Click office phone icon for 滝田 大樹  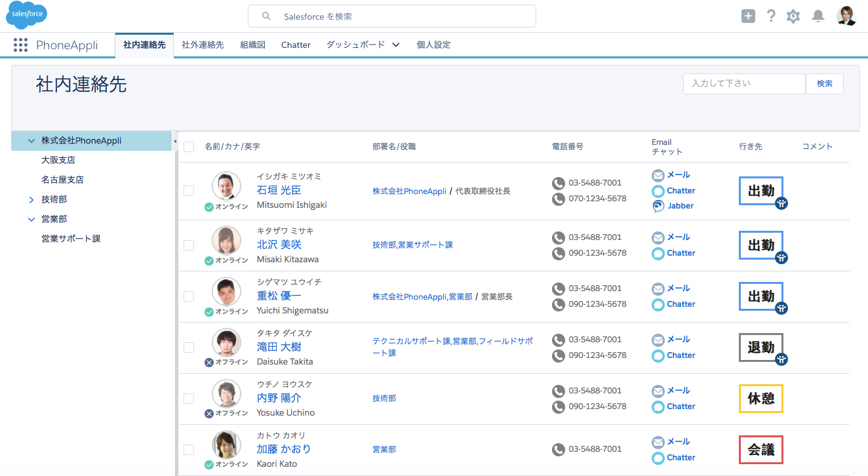(x=559, y=340)
